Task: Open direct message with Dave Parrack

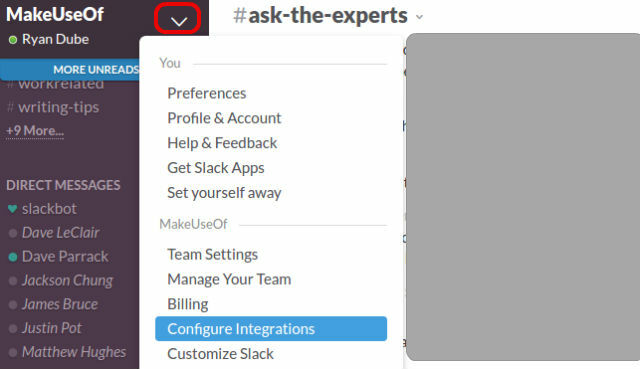Action: pos(65,257)
